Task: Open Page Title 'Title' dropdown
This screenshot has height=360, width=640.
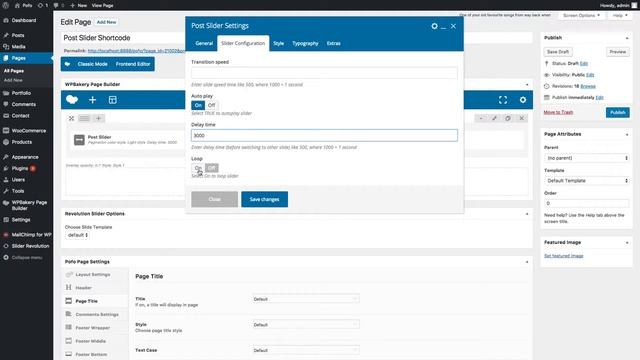Action: pos(306,299)
